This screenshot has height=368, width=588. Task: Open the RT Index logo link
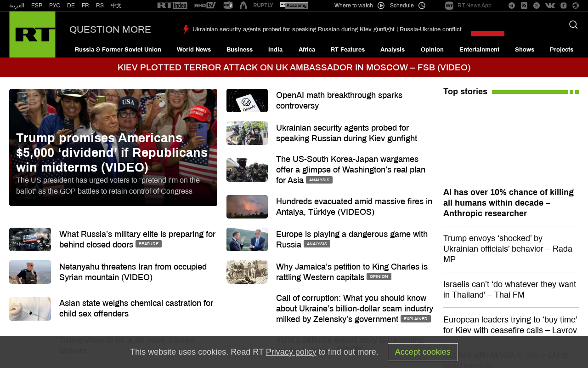tap(172, 6)
